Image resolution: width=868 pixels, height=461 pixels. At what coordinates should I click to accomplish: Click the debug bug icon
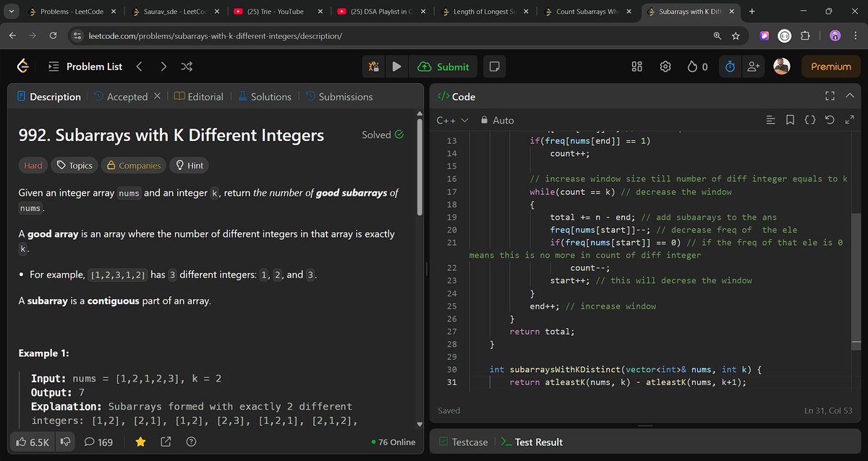click(374, 66)
